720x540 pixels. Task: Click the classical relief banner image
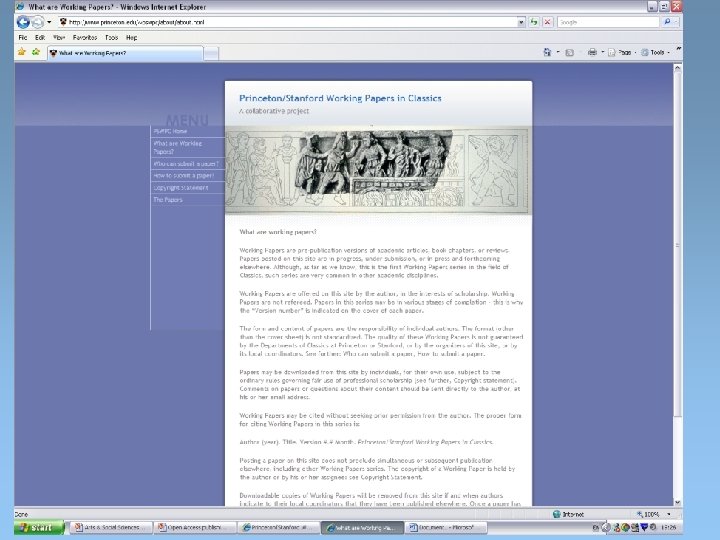tap(378, 170)
